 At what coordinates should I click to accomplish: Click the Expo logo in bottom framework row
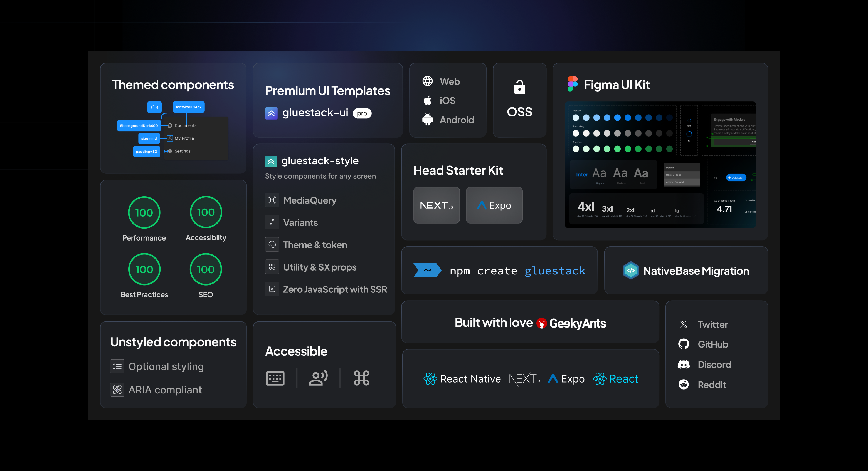click(566, 379)
